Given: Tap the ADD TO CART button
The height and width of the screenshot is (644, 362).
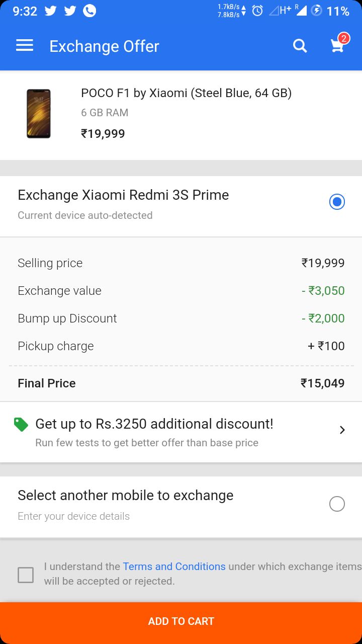Looking at the screenshot, I should [181, 621].
